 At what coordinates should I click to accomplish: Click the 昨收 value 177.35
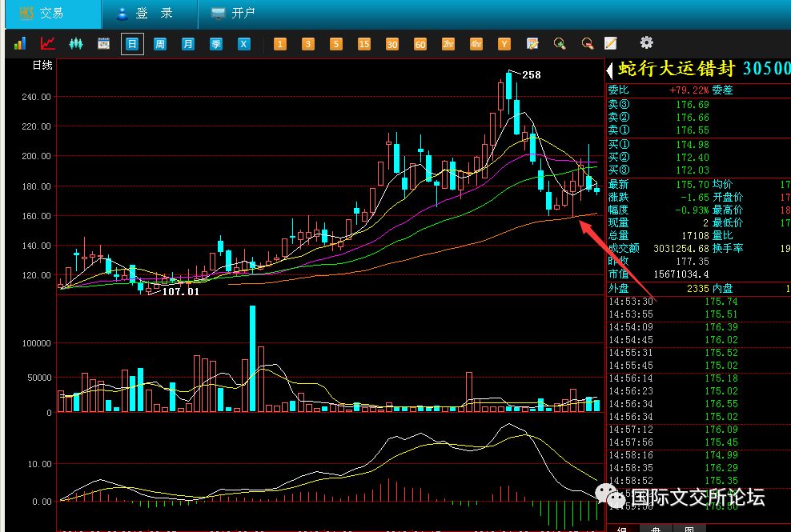[692, 262]
